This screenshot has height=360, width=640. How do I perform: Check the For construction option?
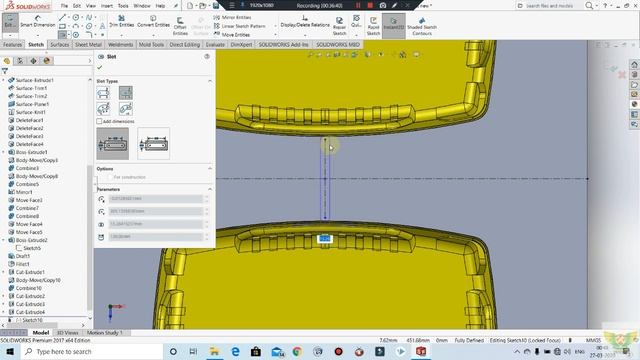point(109,177)
